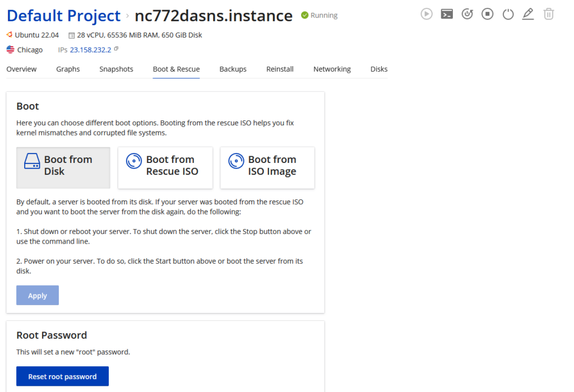This screenshot has height=392, width=574.
Task: Power off the server via power icon
Action: point(508,14)
